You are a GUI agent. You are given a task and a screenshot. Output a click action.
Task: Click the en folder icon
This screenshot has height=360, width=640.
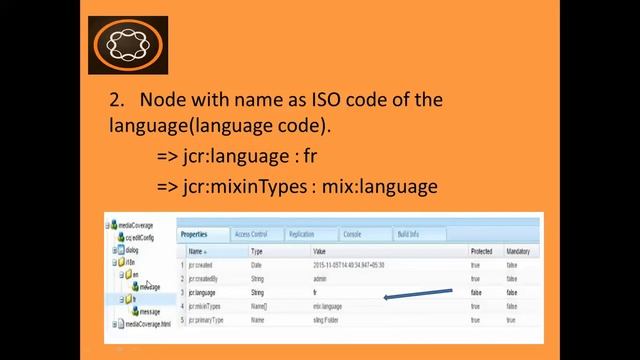click(x=129, y=275)
